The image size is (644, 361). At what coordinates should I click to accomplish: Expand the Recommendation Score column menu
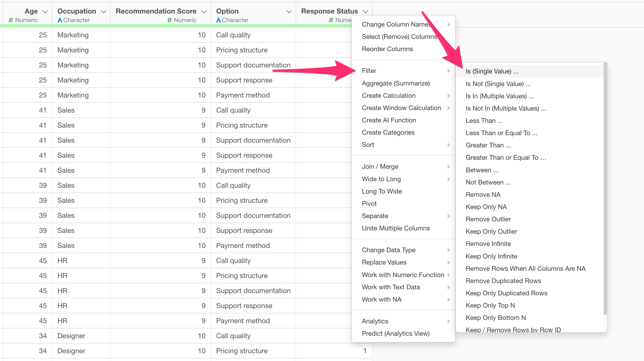204,12
